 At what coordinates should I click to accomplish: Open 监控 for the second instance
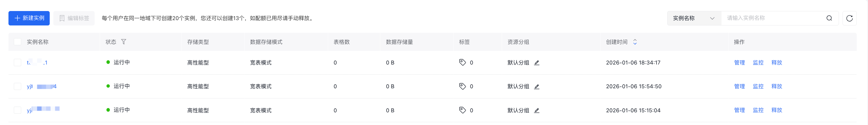pyautogui.click(x=758, y=87)
